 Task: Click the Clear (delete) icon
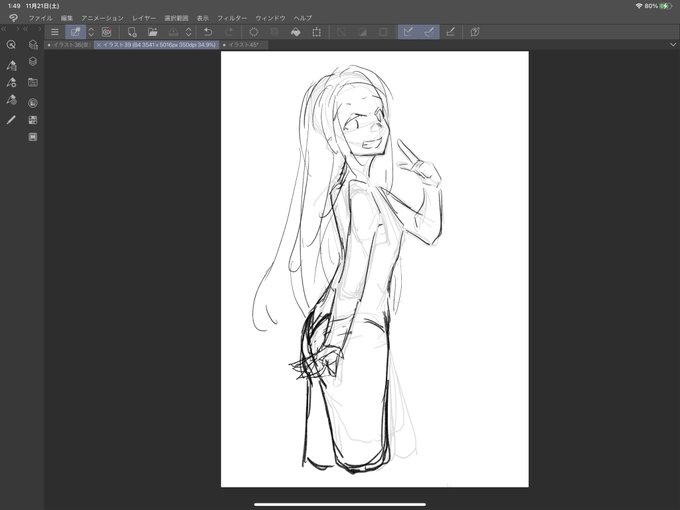(x=254, y=32)
